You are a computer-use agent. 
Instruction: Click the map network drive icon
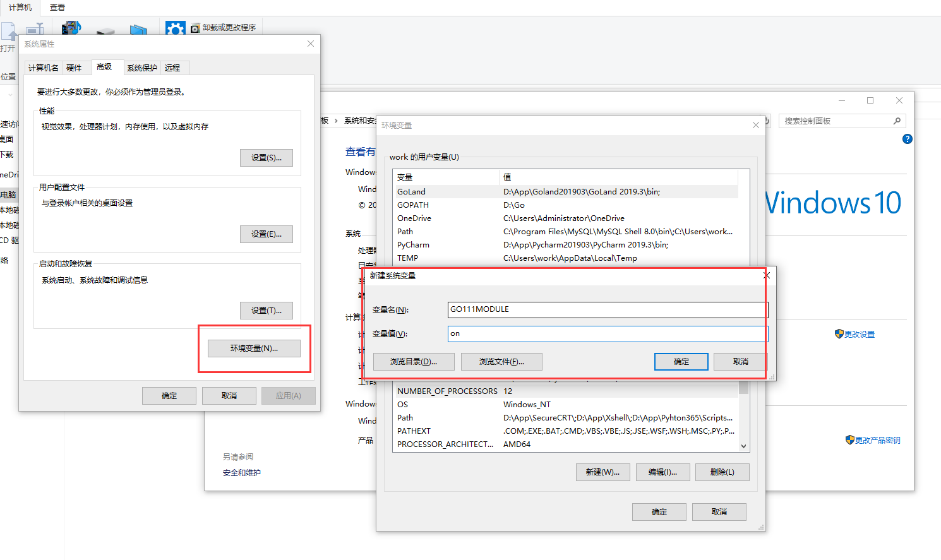[x=105, y=31]
